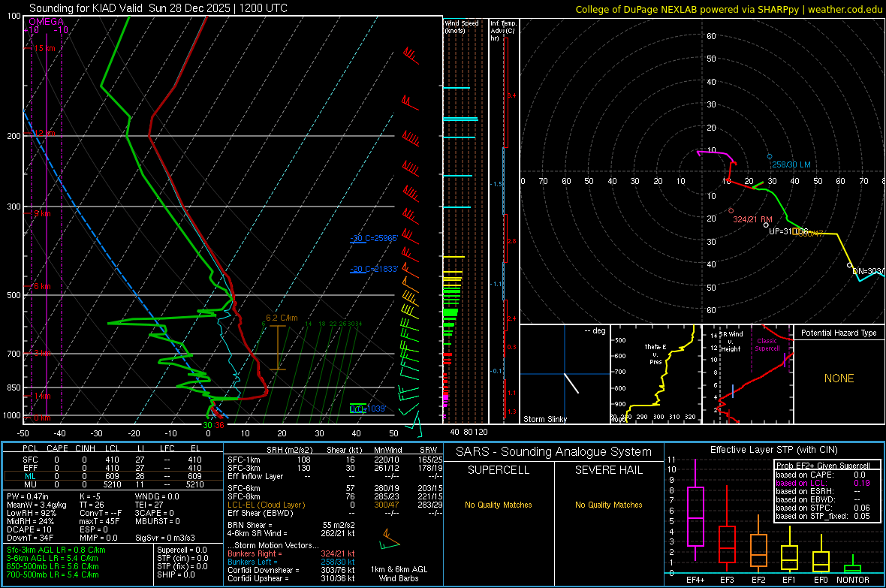886x588 pixels.
Task: Select the MU parcel row label
Action: pyautogui.click(x=30, y=484)
